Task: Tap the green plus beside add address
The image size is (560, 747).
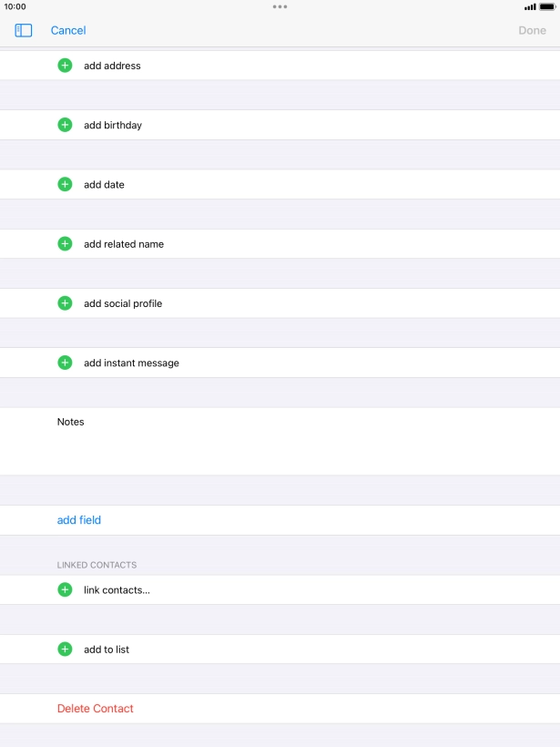Action: (x=65, y=65)
